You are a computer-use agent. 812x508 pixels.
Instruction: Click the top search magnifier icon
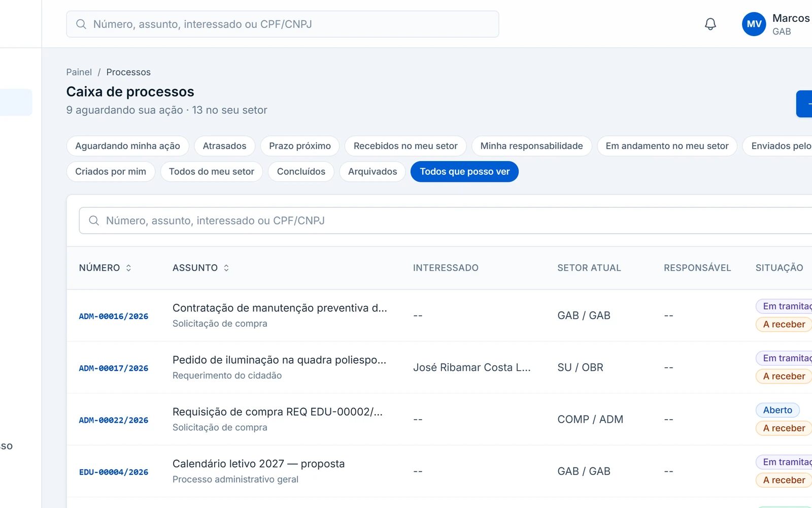[x=81, y=24]
